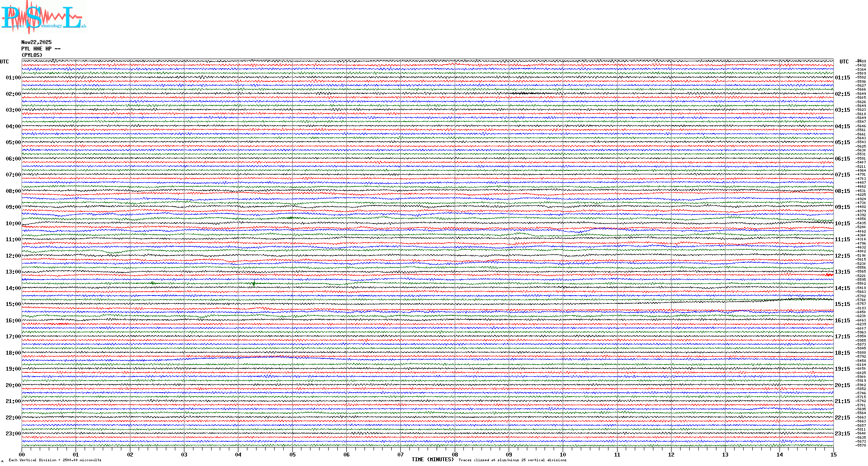Click the traces clipped footnote text
This screenshot has width=868, height=466.
tap(512, 460)
